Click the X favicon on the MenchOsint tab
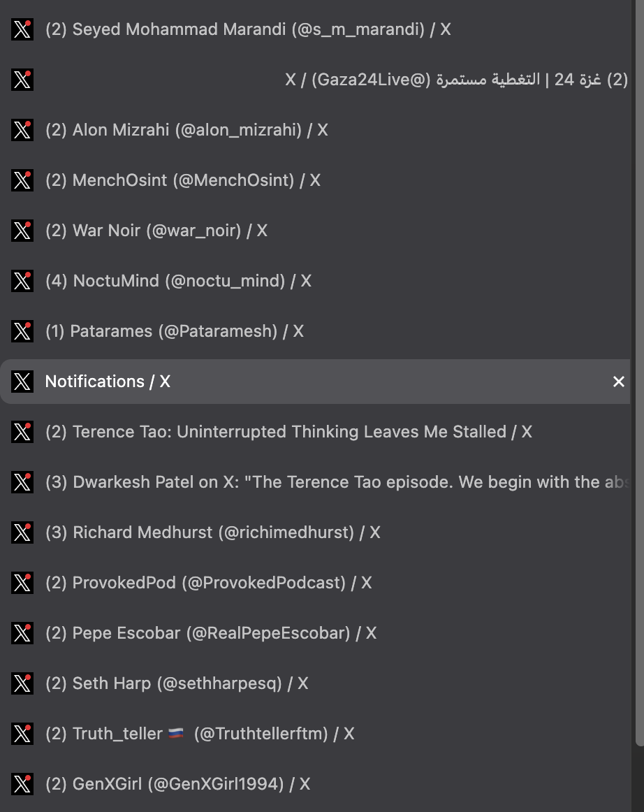Image resolution: width=644 pixels, height=812 pixels. pos(22,180)
